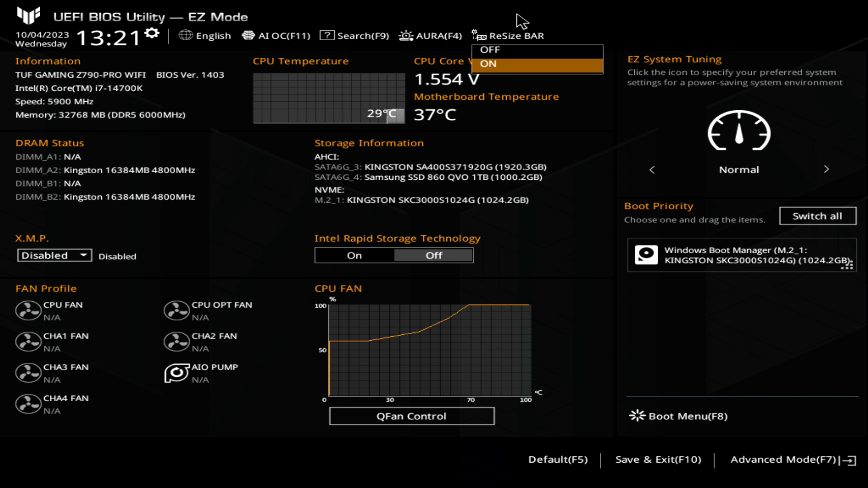The width and height of the screenshot is (868, 488).
Task: Click the CPU FAN curve graph
Action: click(x=429, y=350)
